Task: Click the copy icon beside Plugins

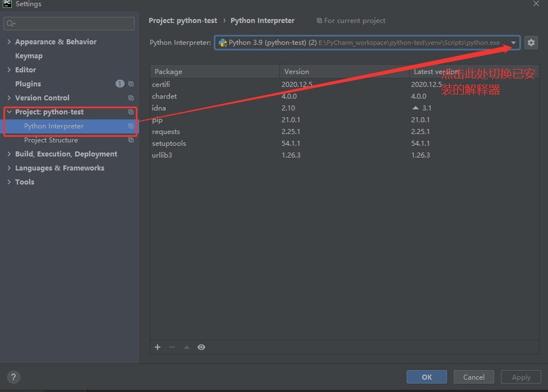Action: (x=131, y=84)
